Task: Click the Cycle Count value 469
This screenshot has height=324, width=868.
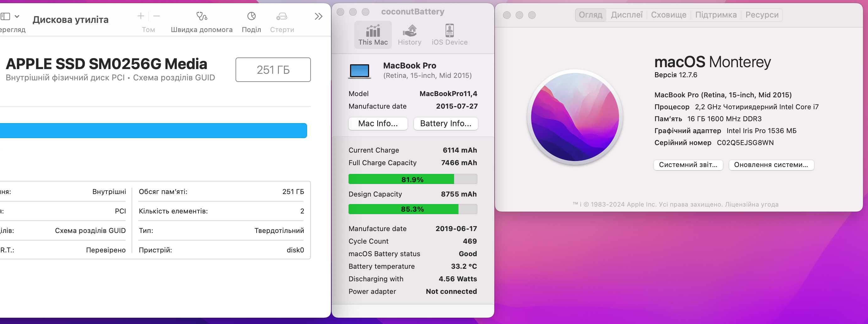Action: tap(470, 241)
